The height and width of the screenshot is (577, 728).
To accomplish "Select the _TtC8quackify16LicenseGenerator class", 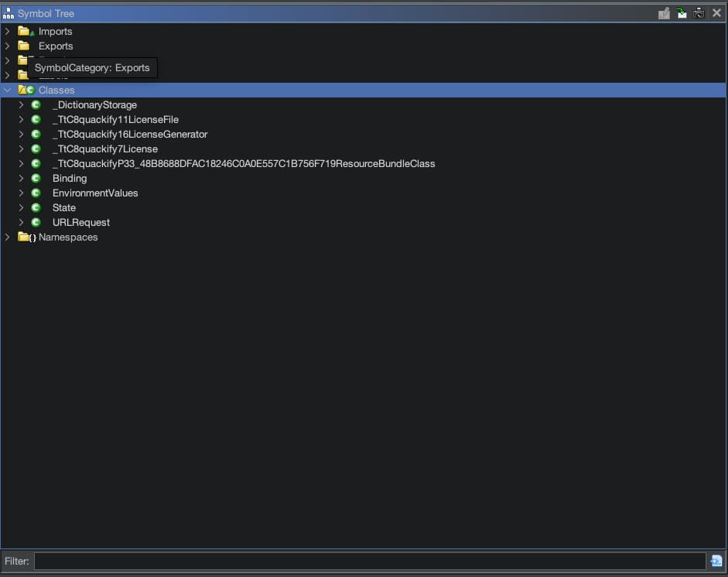I will pyautogui.click(x=130, y=135).
